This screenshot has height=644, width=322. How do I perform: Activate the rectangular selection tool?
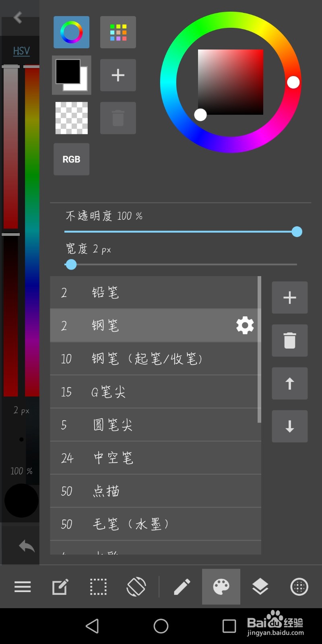[98, 587]
